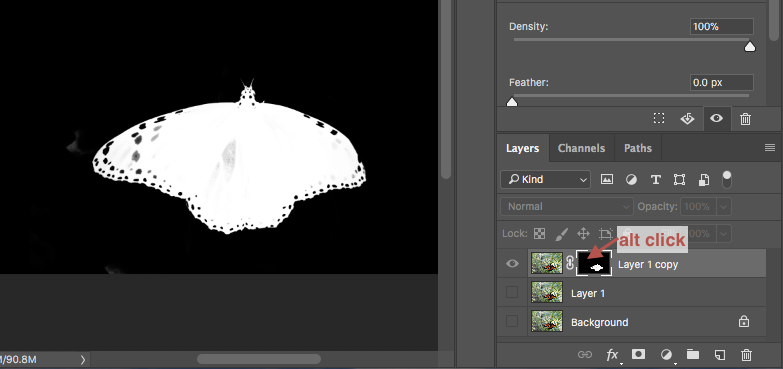Viewport: 783px width, 369px height.
Task: Click the Opacity 100% value field
Action: click(x=699, y=206)
